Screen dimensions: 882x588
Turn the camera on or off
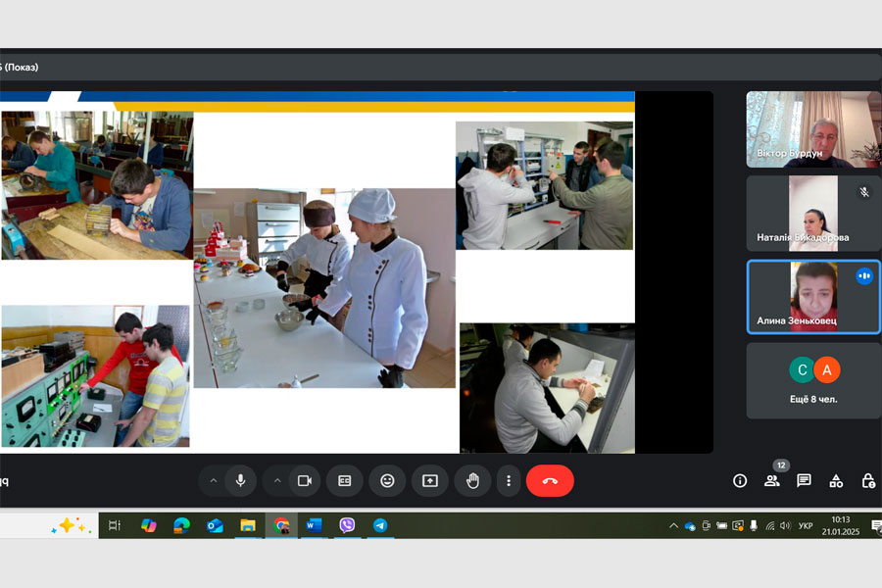pyautogui.click(x=305, y=481)
